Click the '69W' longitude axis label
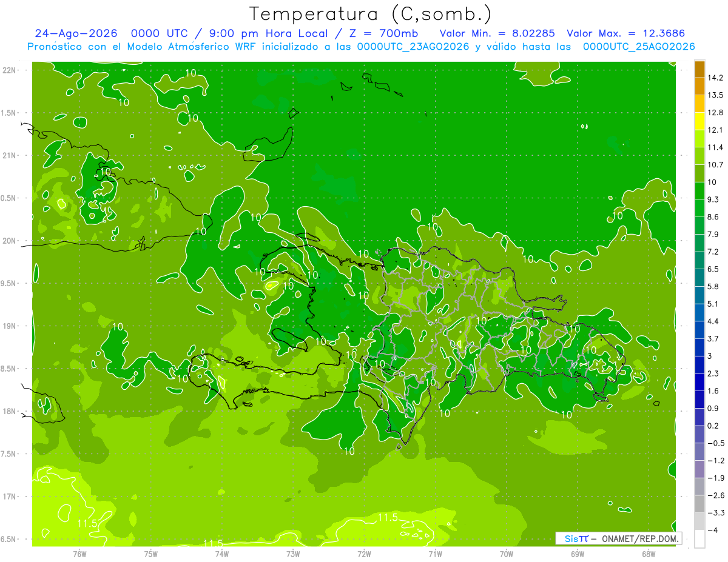This screenshot has width=728, height=562. [x=578, y=554]
